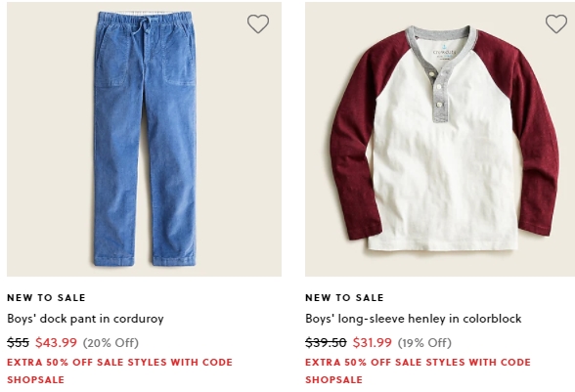Click the SHOPSALE code under the dock pant
Image resolution: width=575 pixels, height=392 pixels.
pos(35,380)
